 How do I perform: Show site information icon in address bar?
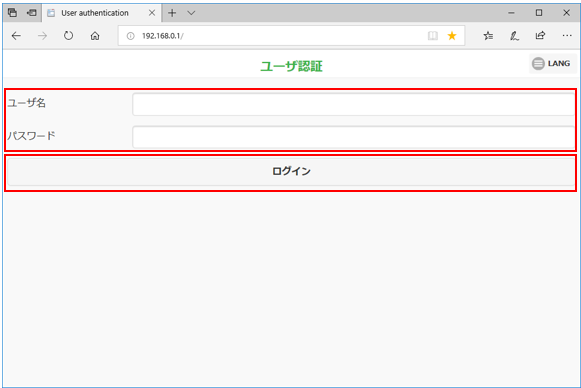130,36
